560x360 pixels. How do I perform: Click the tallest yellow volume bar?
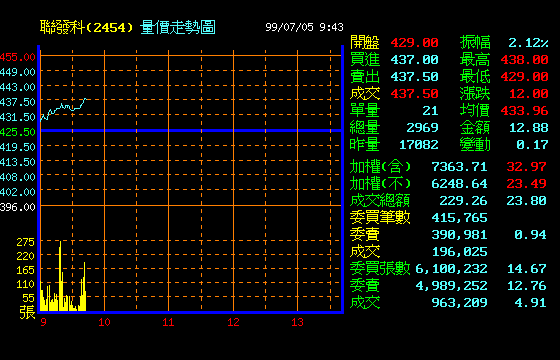[x=60, y=276]
